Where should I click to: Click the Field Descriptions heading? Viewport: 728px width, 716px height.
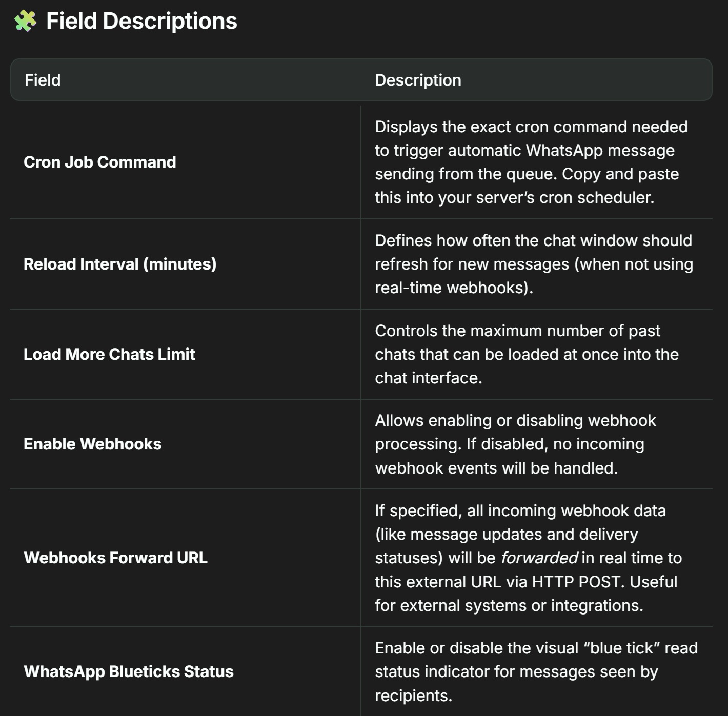coord(141,21)
